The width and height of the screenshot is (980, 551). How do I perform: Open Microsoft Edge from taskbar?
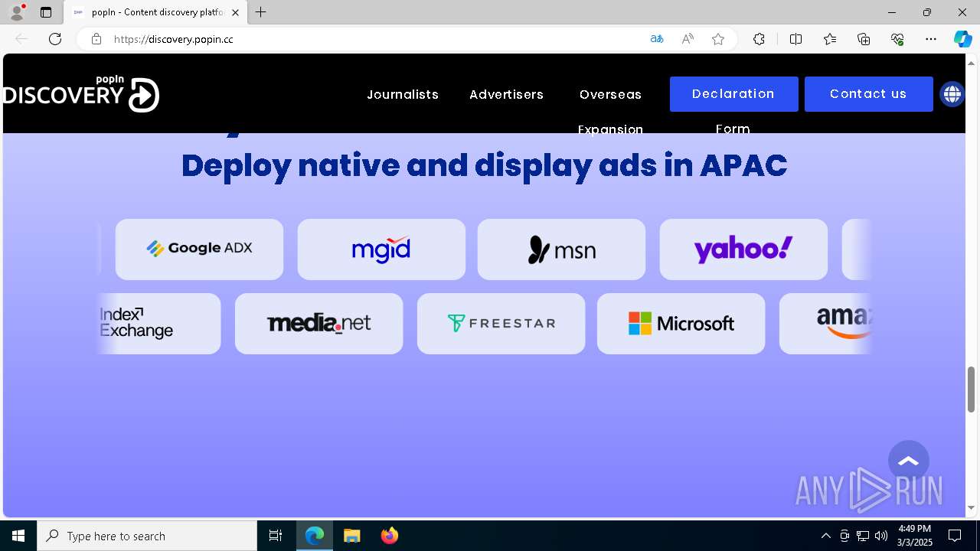tap(315, 536)
